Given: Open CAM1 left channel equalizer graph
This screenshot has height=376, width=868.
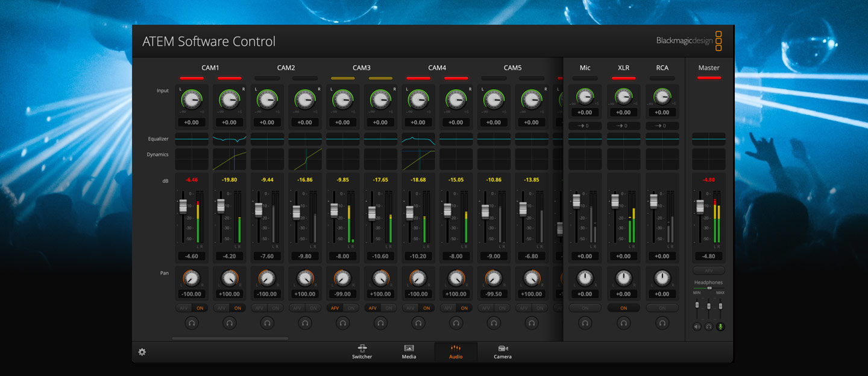Looking at the screenshot, I should tap(192, 139).
